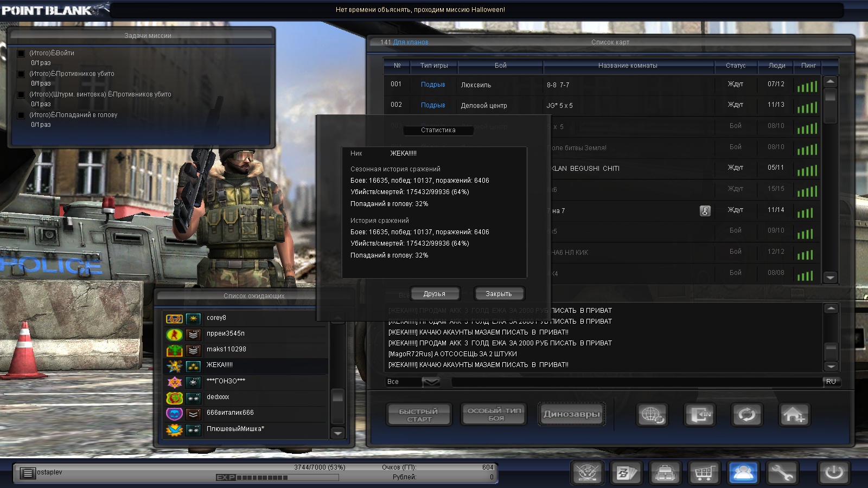Click 'Особый тип боя' button
This screenshot has height=488, width=868.
(x=494, y=415)
